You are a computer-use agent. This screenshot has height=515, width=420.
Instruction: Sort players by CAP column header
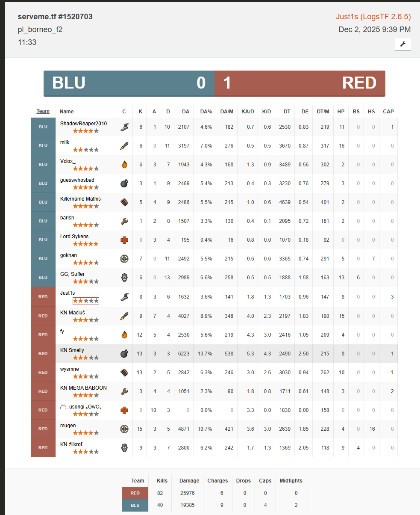388,112
